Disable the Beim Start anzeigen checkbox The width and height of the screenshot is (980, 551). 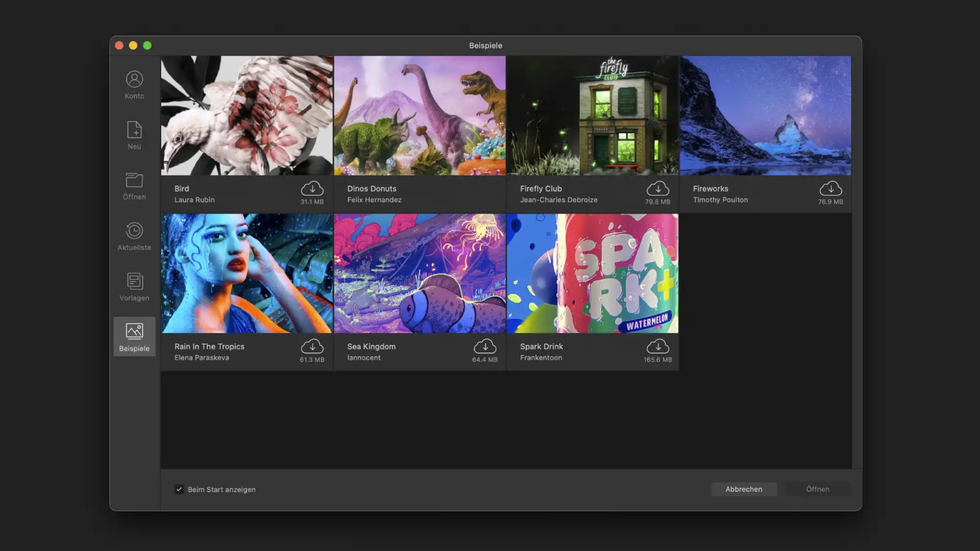[179, 489]
